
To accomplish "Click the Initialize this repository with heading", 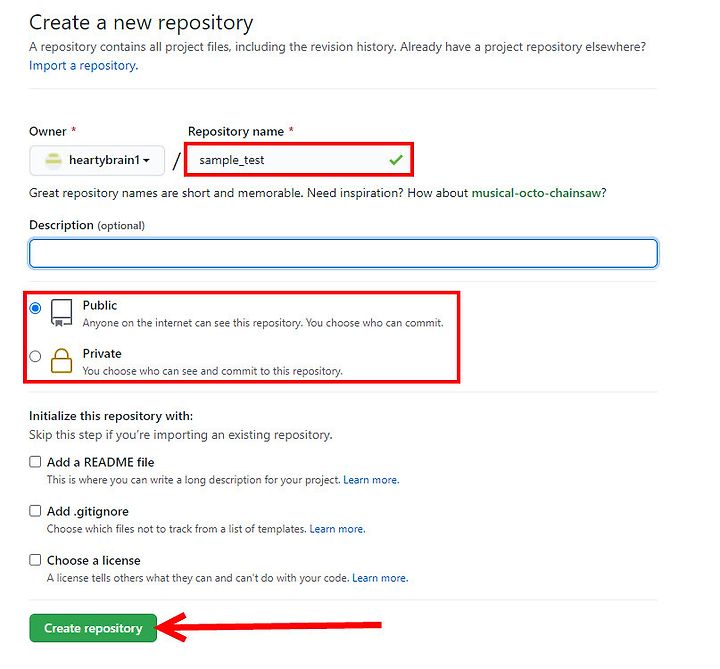I will [x=111, y=416].
